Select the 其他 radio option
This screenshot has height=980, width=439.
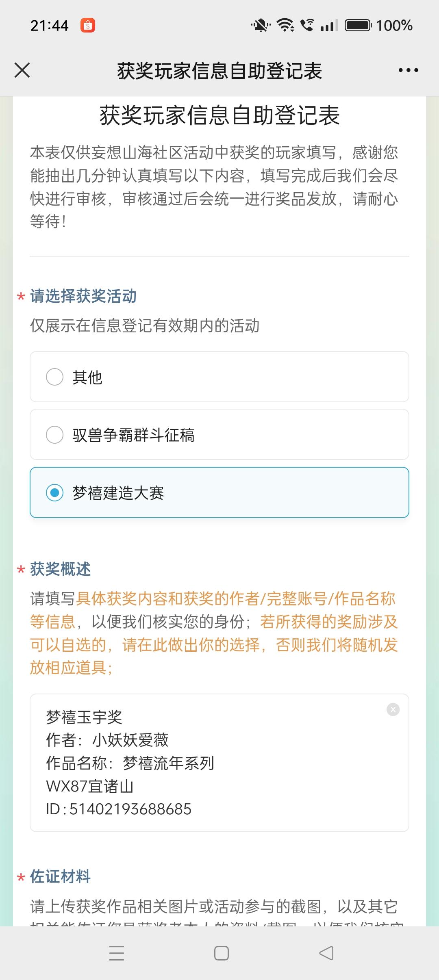tap(219, 377)
